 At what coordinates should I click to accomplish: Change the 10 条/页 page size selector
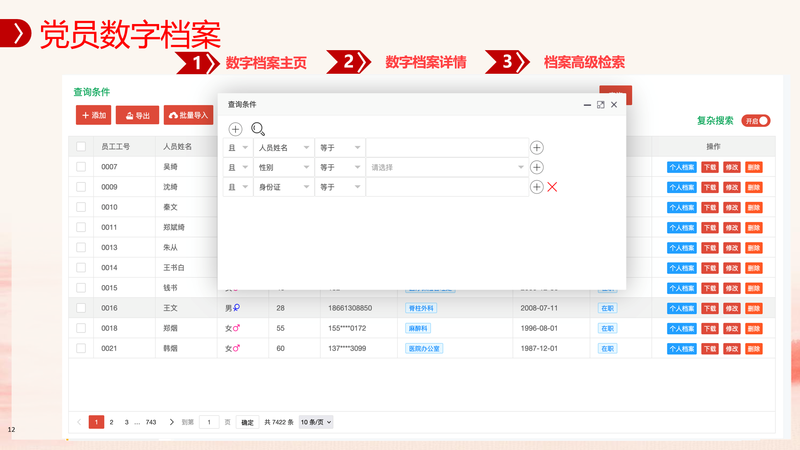316,422
